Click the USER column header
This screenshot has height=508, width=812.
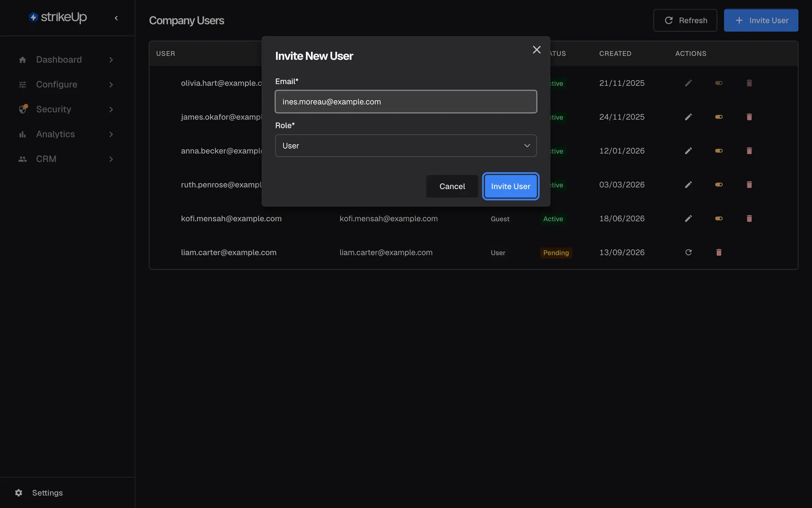(166, 53)
